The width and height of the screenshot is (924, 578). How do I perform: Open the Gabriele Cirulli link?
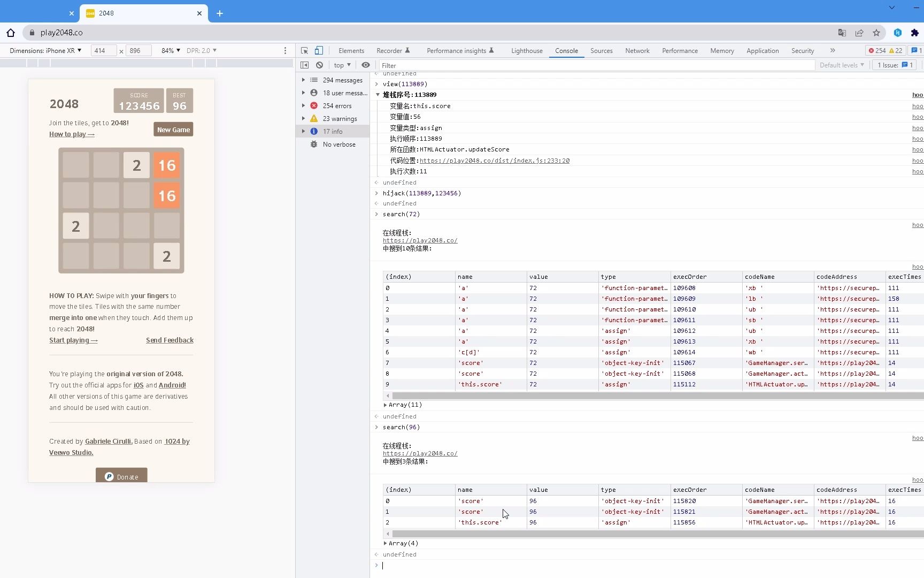(109, 442)
